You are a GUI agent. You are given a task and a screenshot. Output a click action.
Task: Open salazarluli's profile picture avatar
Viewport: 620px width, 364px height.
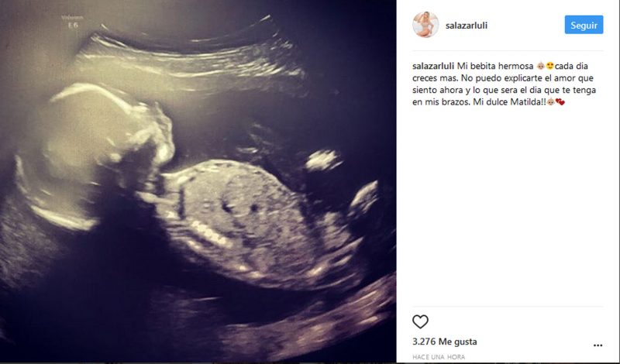point(425,25)
